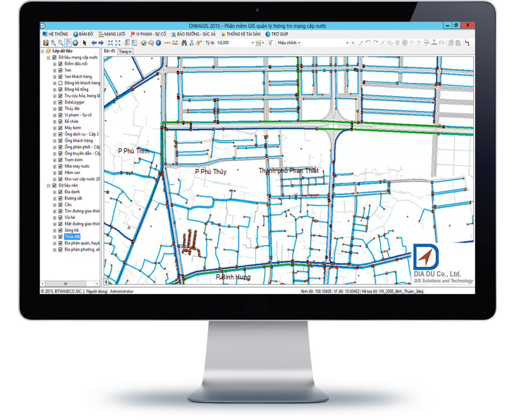Go to previous map extent with left arrow
The width and height of the screenshot is (515, 420).
94,43
